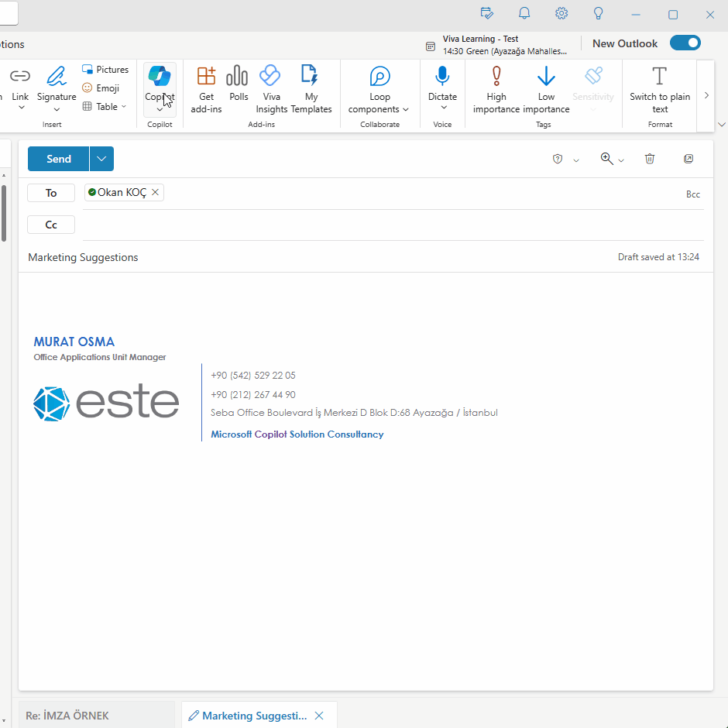728x728 pixels.
Task: Click phone number +90 (542) 529 22 05
Action: tap(253, 375)
